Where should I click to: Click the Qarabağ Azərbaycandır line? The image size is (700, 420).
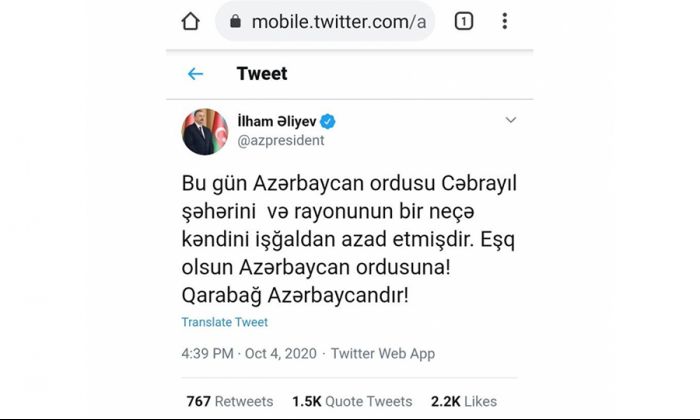click(295, 295)
